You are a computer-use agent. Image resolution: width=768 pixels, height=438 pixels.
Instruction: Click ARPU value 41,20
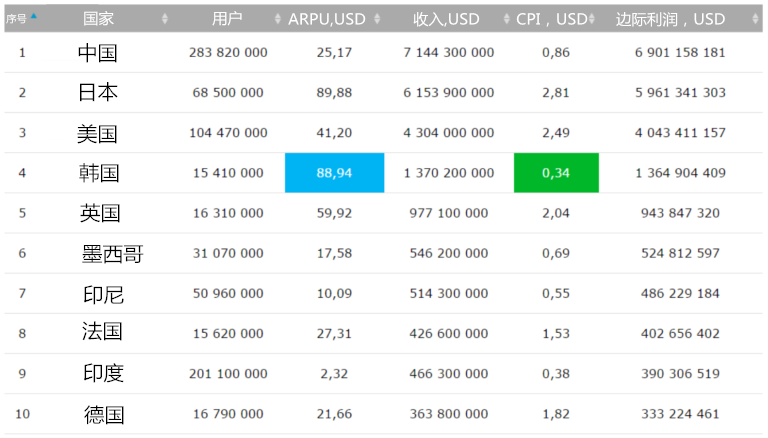[x=334, y=133]
